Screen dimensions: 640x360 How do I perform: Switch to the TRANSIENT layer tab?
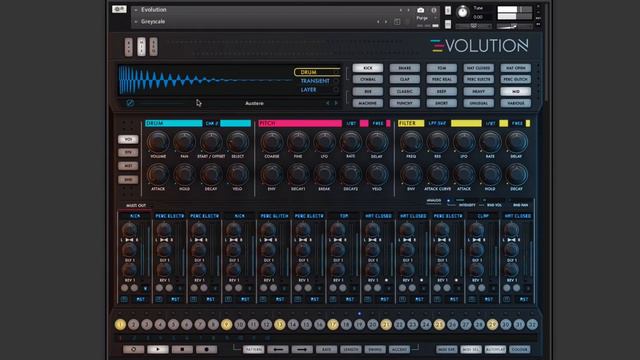[315, 81]
